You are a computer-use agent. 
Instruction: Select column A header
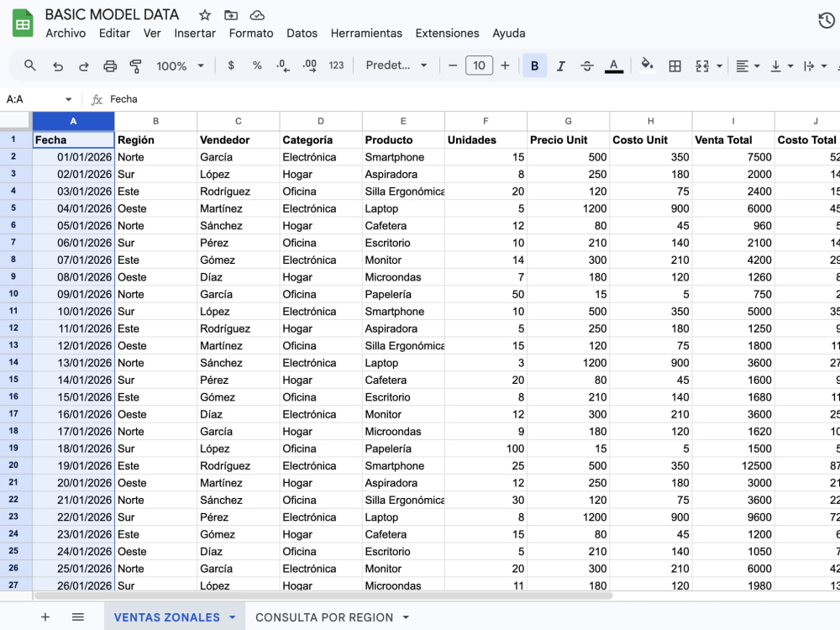pos(73,121)
